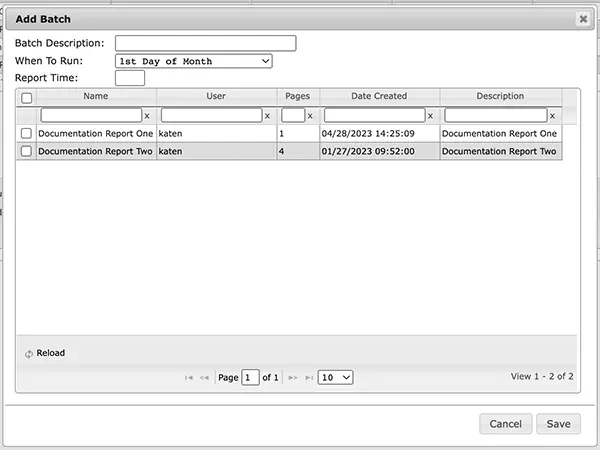Select the name cell Documentation Report One
The width and height of the screenshot is (600, 450).
[96, 134]
